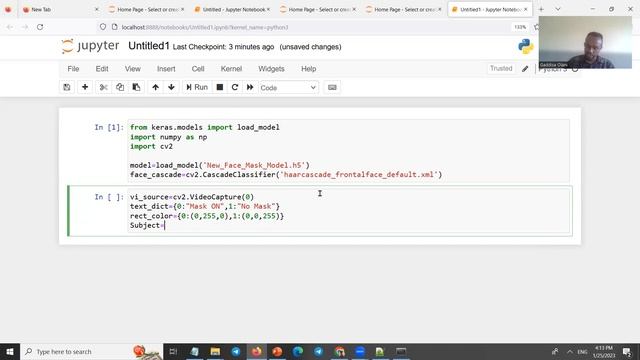Select the active Untitled1 Jupyter Notebook tab
Image resolution: width=640 pixels, height=360 pixels.
click(x=490, y=9)
